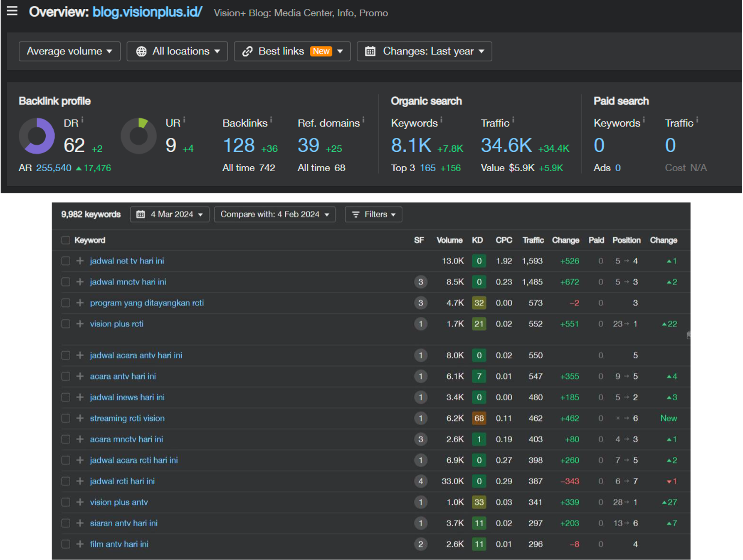This screenshot has width=743, height=560.
Task: Toggle the select-all Keyword checkbox
Action: [x=66, y=240]
